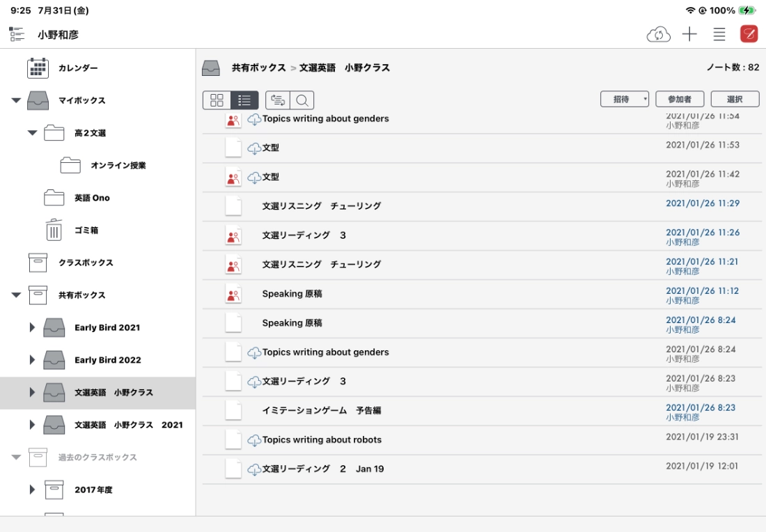Switch to grid thumbnail view
Image resolution: width=766 pixels, height=532 pixels.
point(217,100)
